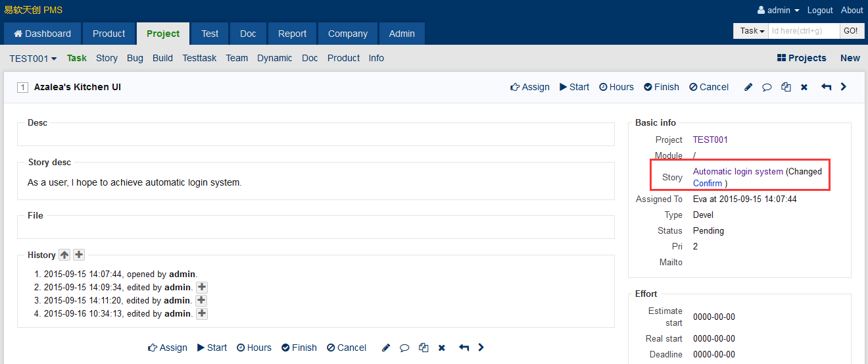
Task: Open the Bug submenu item
Action: coord(135,59)
